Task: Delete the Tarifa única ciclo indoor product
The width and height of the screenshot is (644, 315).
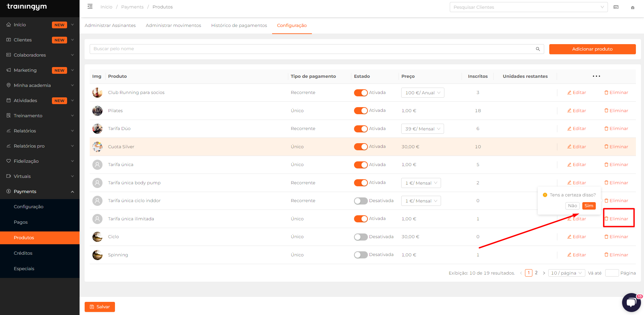Action: pyautogui.click(x=616, y=201)
